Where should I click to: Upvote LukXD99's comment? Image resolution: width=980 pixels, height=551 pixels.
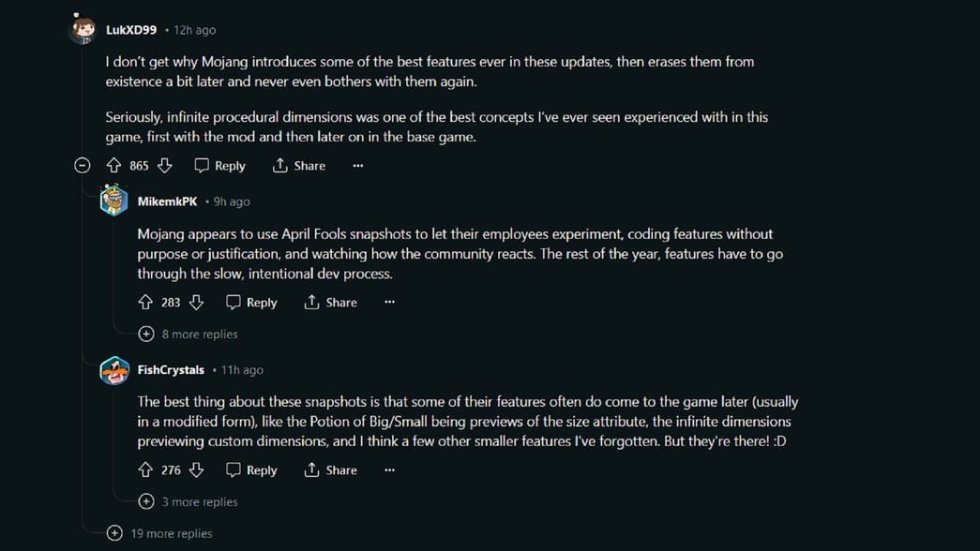[x=113, y=166]
